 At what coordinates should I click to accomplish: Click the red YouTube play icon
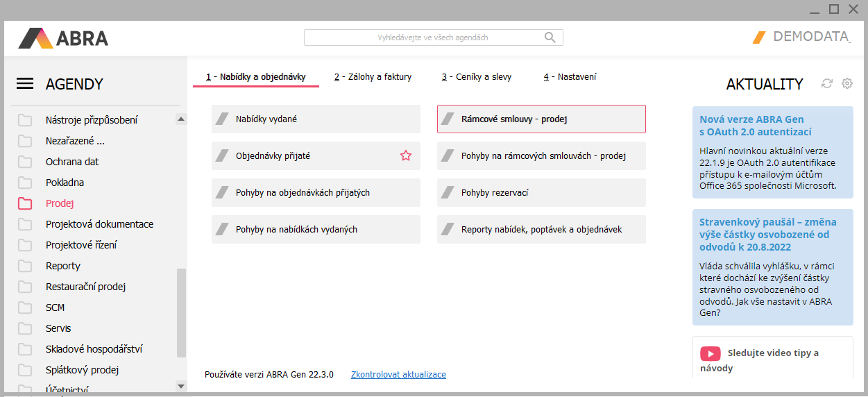point(710,353)
